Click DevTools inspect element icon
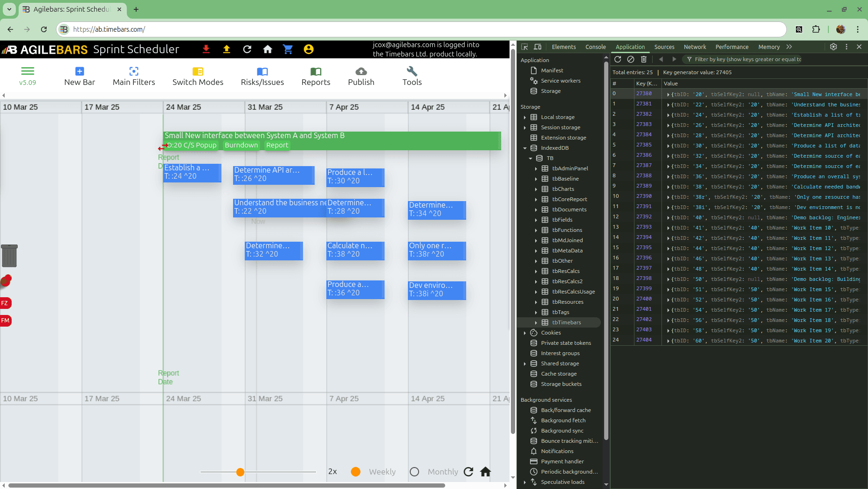868x489 pixels. point(524,47)
